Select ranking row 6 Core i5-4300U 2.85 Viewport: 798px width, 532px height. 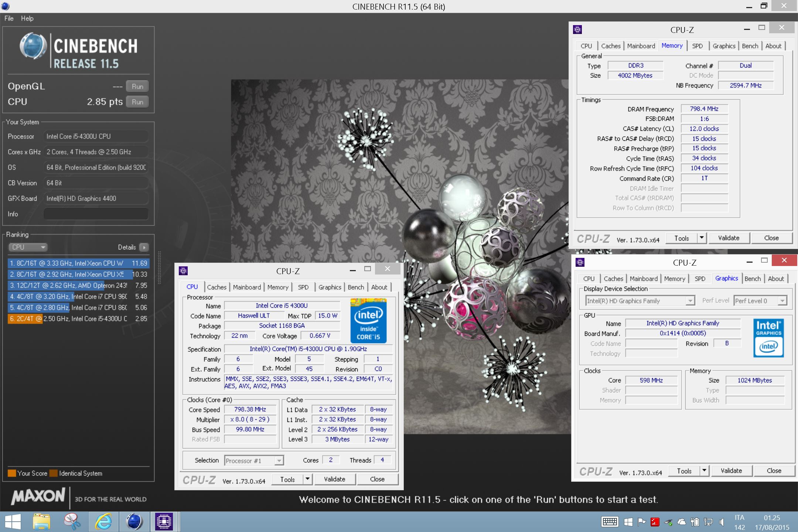(x=78, y=318)
